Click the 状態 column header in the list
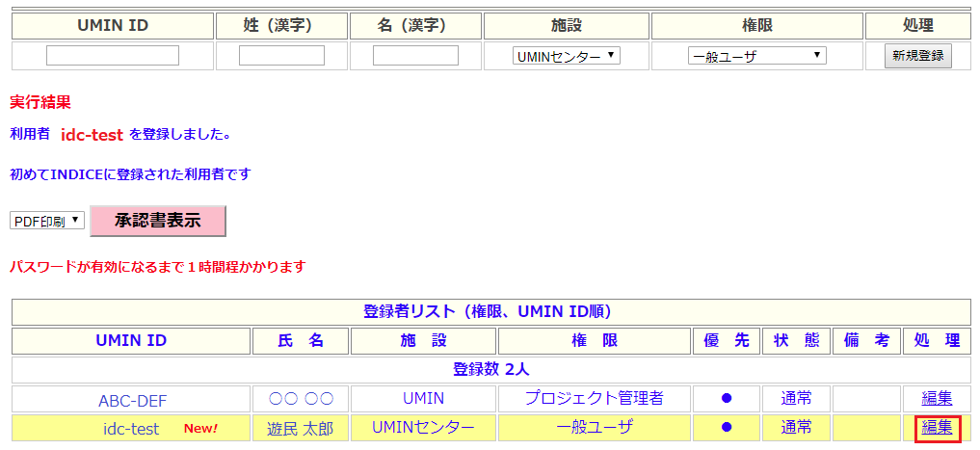This screenshot has height=450, width=980. 796,341
